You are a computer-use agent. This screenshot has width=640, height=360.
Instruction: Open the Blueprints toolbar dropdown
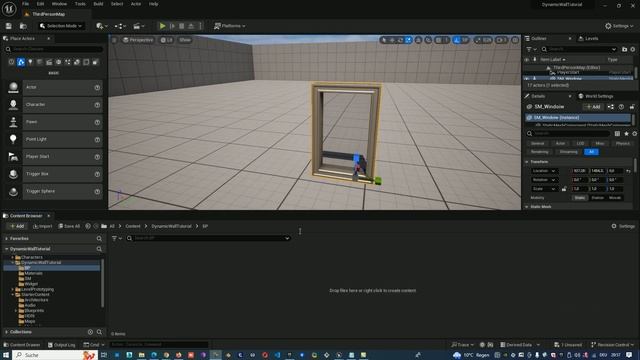[x=119, y=26]
